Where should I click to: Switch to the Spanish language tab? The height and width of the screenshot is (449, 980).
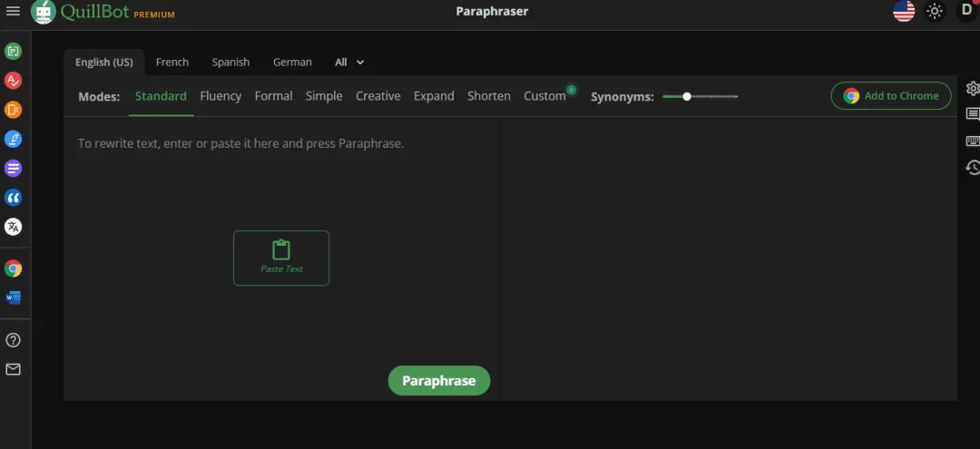[x=230, y=63]
